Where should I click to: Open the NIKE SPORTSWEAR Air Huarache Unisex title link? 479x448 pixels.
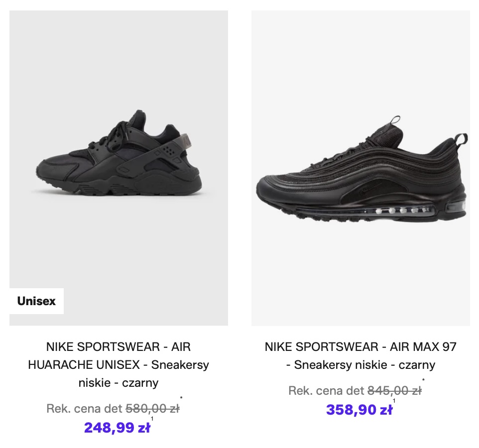pyautogui.click(x=119, y=364)
